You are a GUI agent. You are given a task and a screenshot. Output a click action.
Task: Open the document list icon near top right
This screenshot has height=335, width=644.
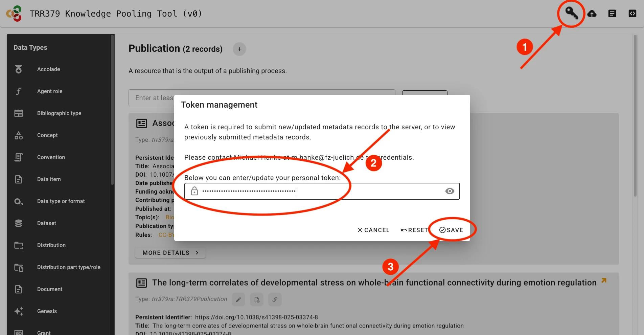tap(612, 14)
